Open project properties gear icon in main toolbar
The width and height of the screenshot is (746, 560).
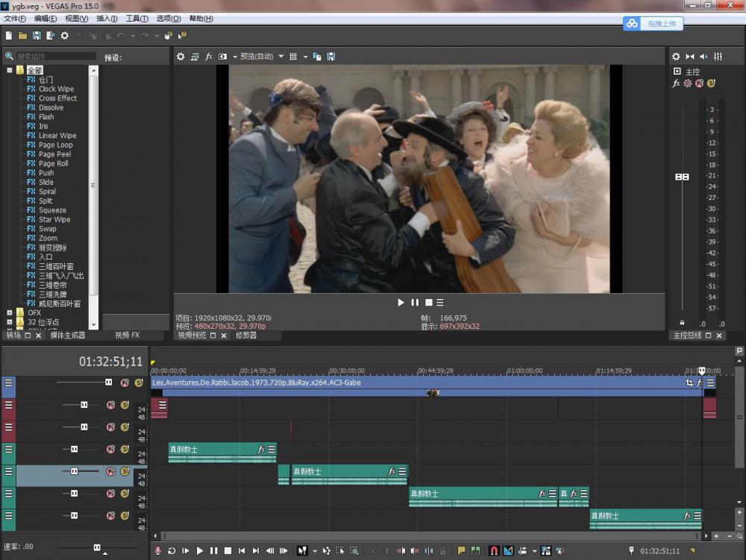point(65,36)
